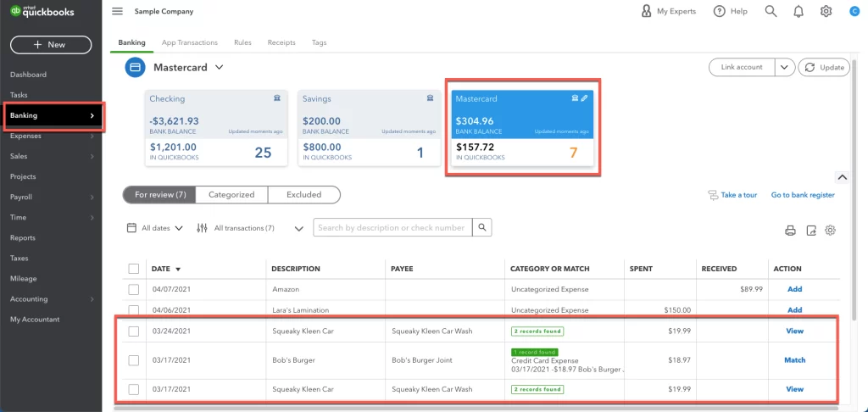Switch to the Receipts tab
The height and width of the screenshot is (412, 868).
click(281, 42)
